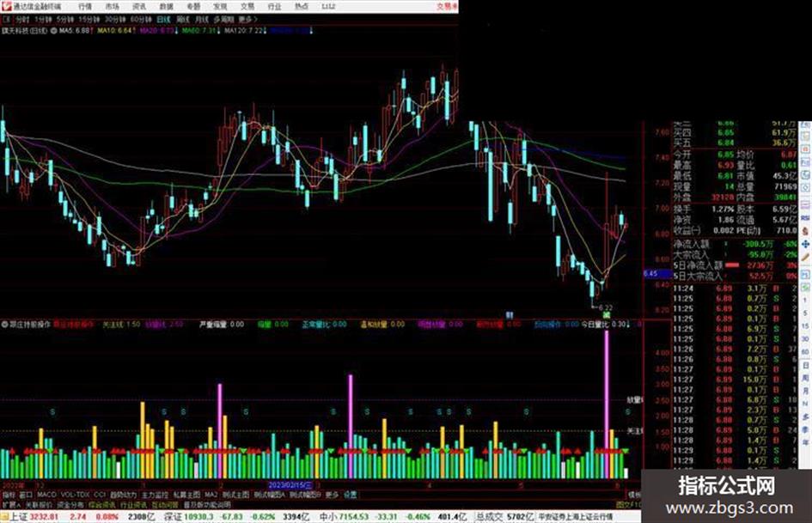This screenshot has width=812, height=523.
Task: Click the highlighted date 2023/02/15 marker
Action: click(290, 486)
